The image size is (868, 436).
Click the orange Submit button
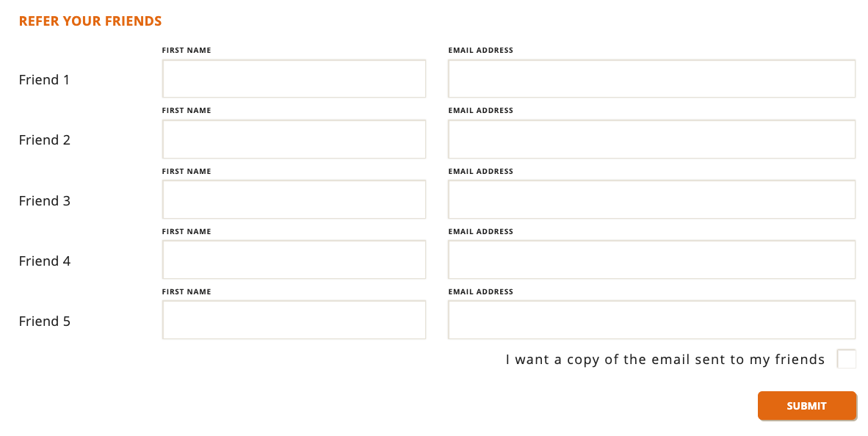806,406
